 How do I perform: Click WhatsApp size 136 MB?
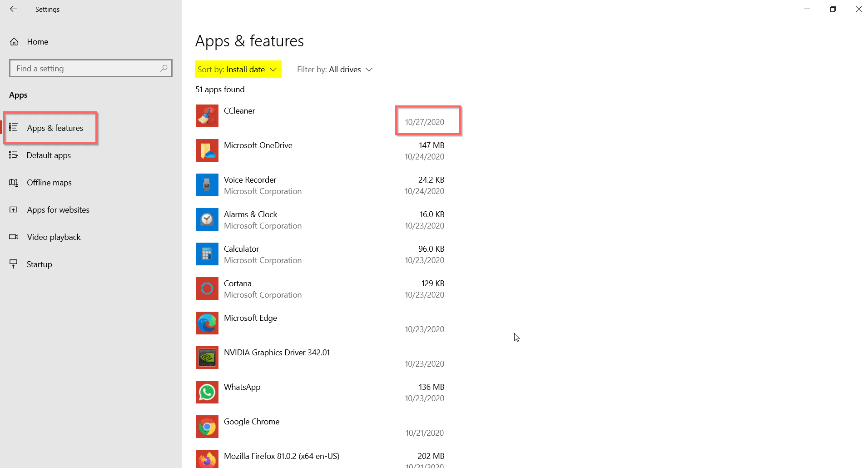click(432, 387)
